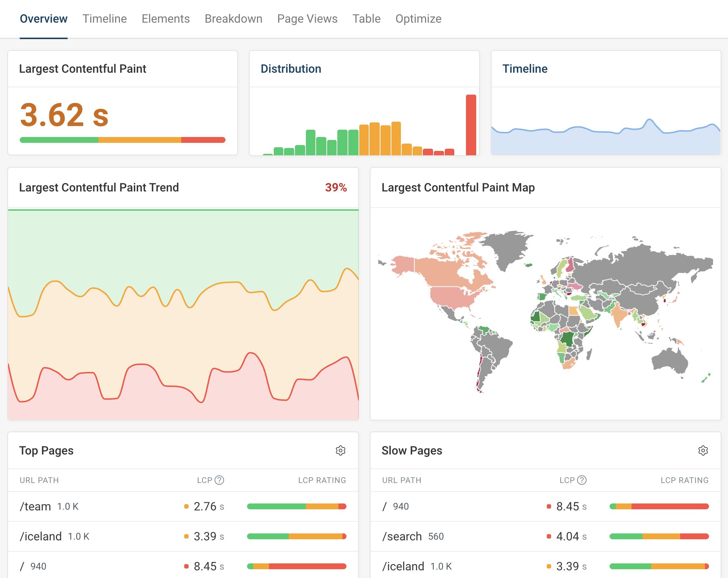The height and width of the screenshot is (578, 728).
Task: Switch to the Optimize tab
Action: pos(418,19)
